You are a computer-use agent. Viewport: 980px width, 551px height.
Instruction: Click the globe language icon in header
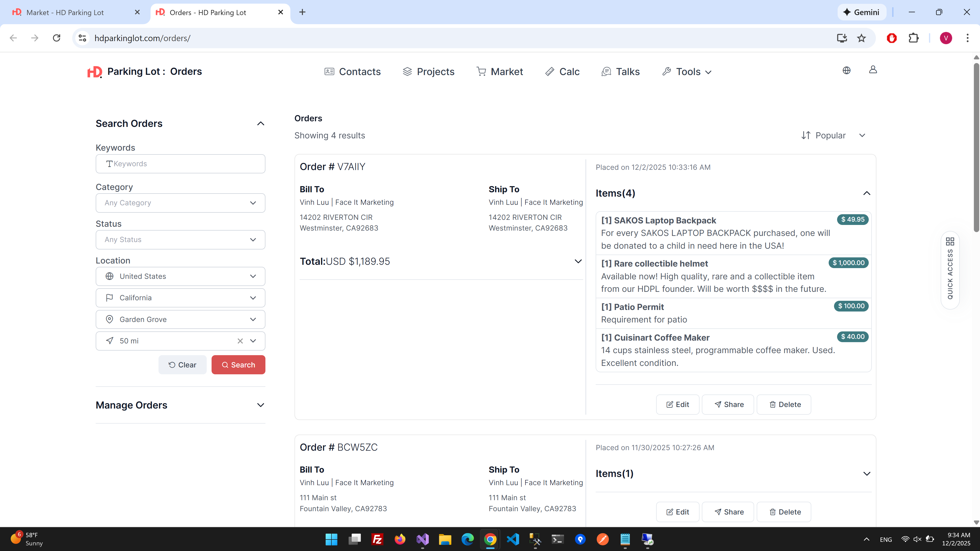click(846, 70)
